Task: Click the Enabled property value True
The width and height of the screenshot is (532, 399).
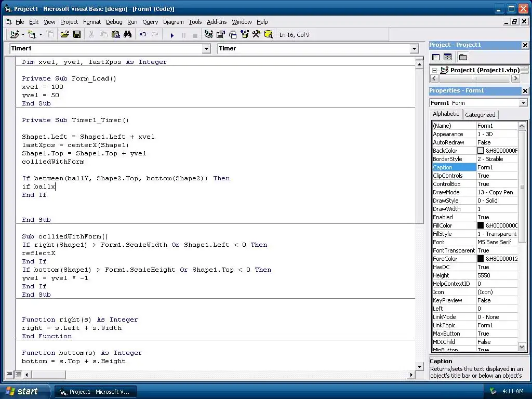Action: pos(497,217)
